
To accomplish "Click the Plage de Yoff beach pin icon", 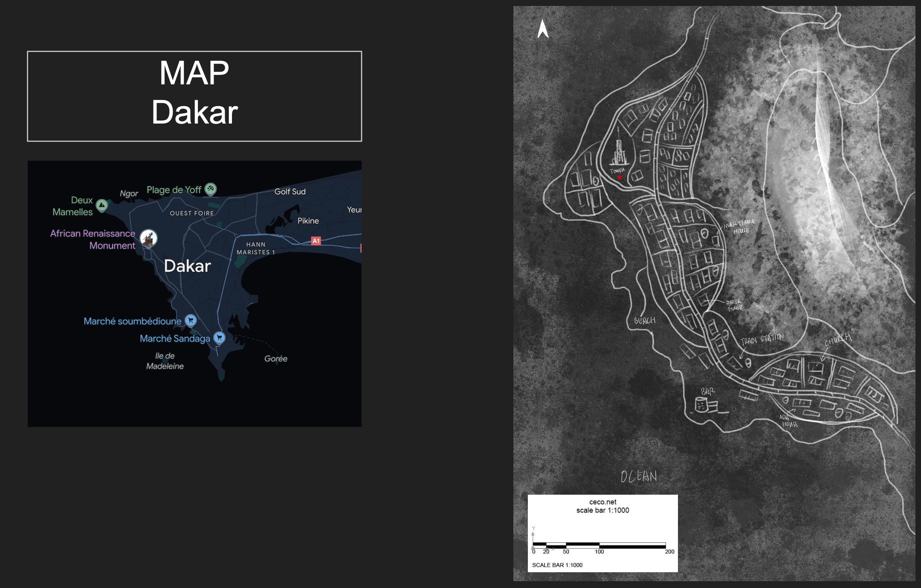I will click(x=211, y=188).
